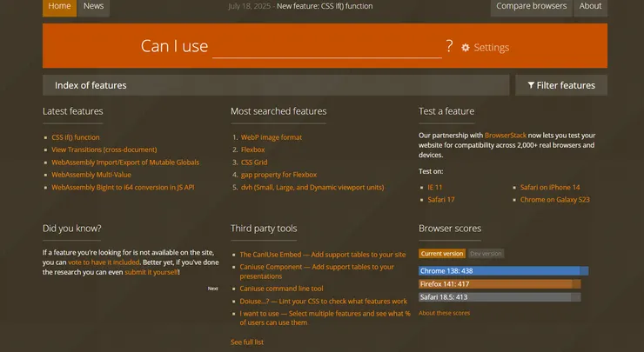Click Next in Did you know
This screenshot has height=352, width=644.
212,289
